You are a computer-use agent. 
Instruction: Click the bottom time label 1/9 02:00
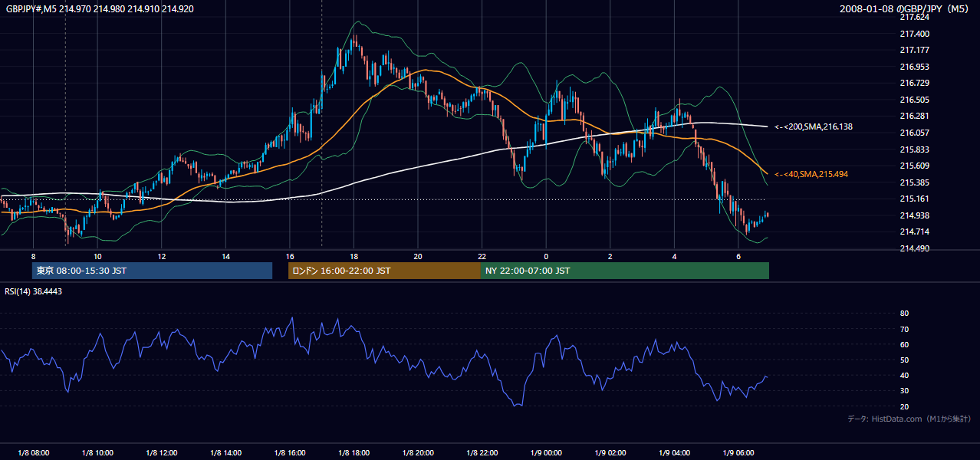coord(610,452)
